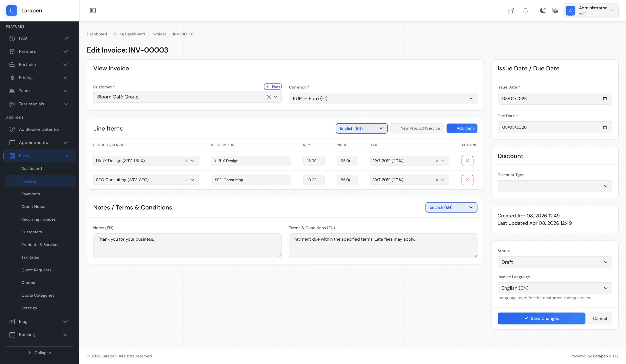
Task: Switch to dark mode moon icon
Action: click(543, 11)
